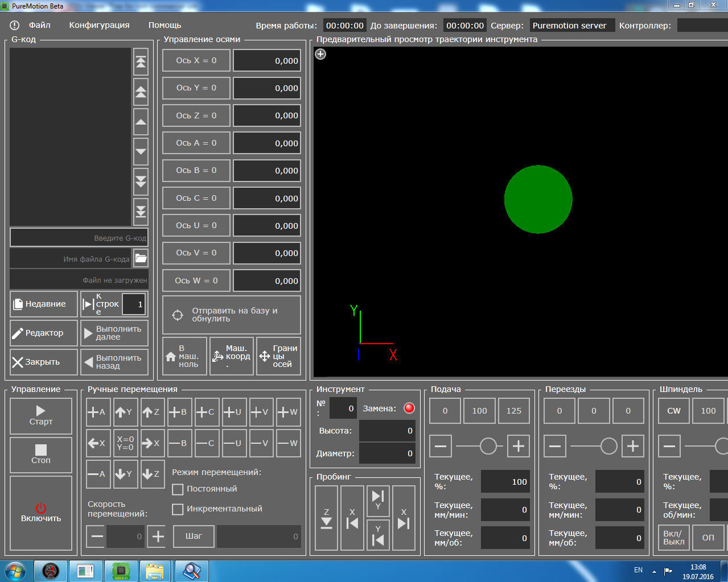Screen dimensions: 728x582
Task: Click the Z probing icon
Action: click(x=326, y=518)
